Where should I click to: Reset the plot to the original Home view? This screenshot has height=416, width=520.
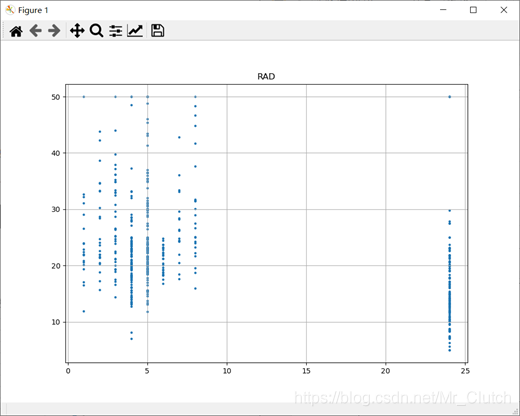point(16,31)
